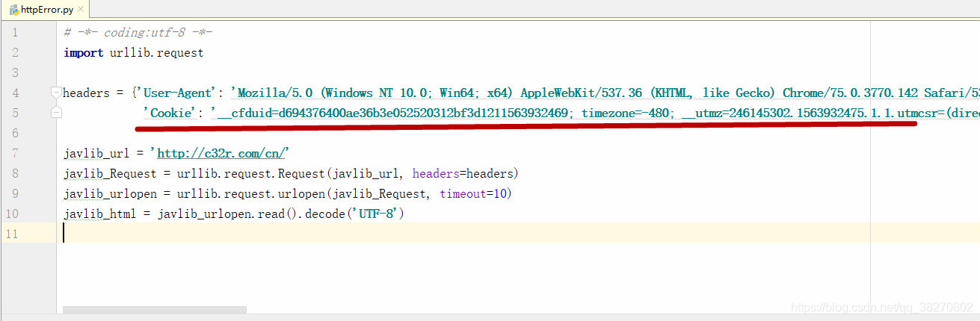Click line number 4 in the gutter

pyautogui.click(x=16, y=93)
